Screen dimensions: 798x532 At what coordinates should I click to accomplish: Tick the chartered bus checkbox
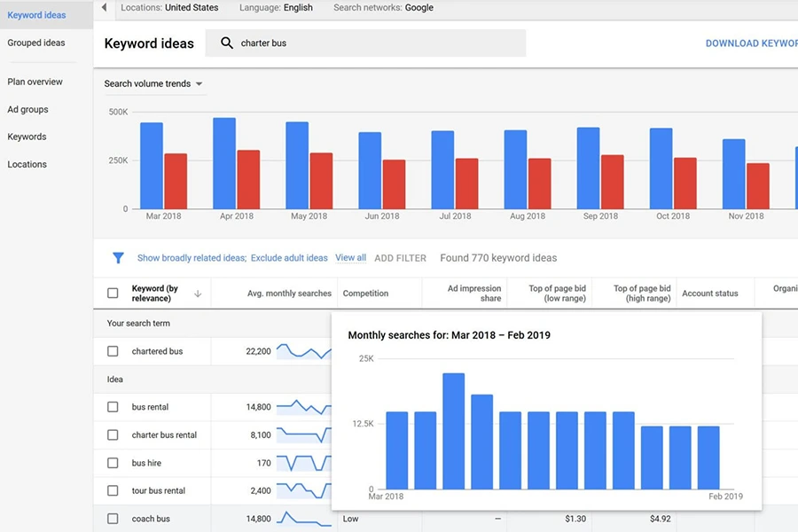point(113,351)
